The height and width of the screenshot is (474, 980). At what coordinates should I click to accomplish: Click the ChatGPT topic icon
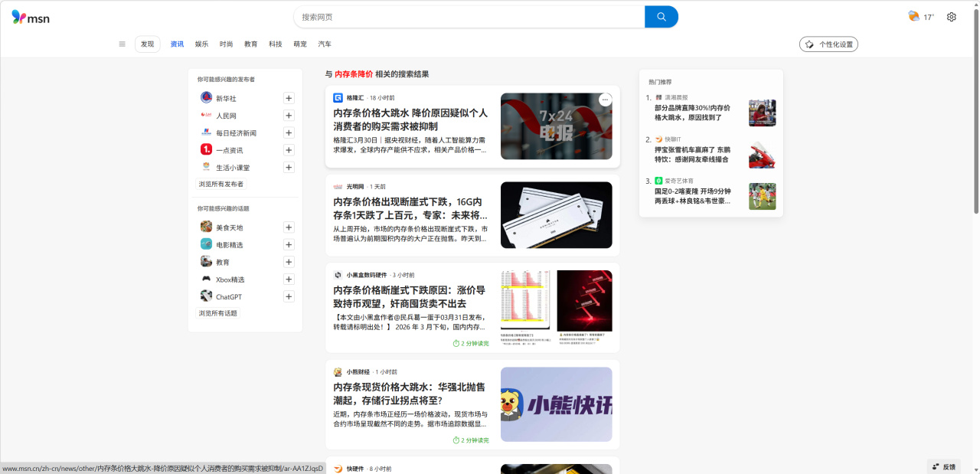pos(207,296)
